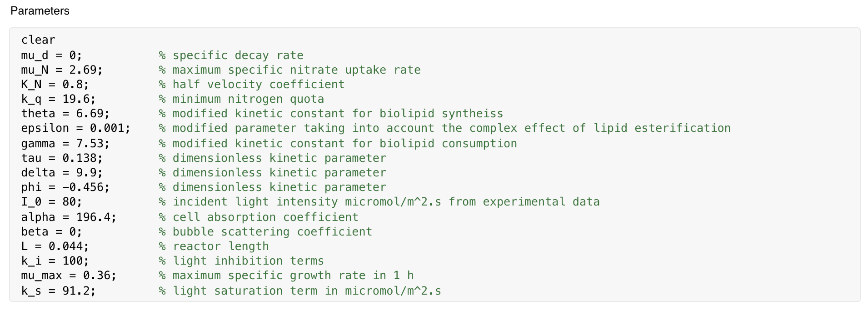Image resolution: width=868 pixels, height=311 pixels.
Task: Place cursor at k_q = 19.6 line
Action: [59, 99]
